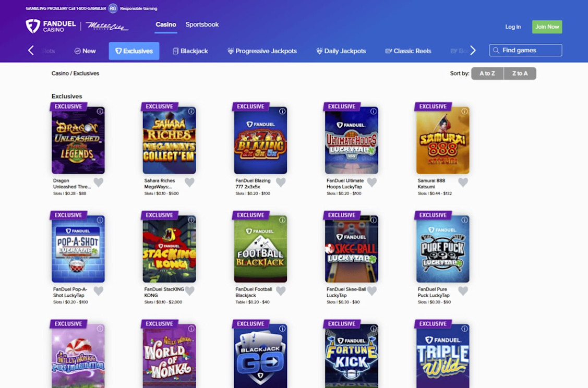Open the Fortune Kick thumbnail
The image size is (588, 388).
click(351, 356)
